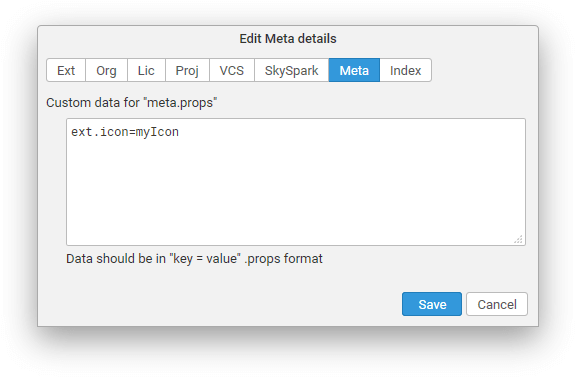Go to the Proj tab
The image size is (577, 377).
pyautogui.click(x=187, y=70)
